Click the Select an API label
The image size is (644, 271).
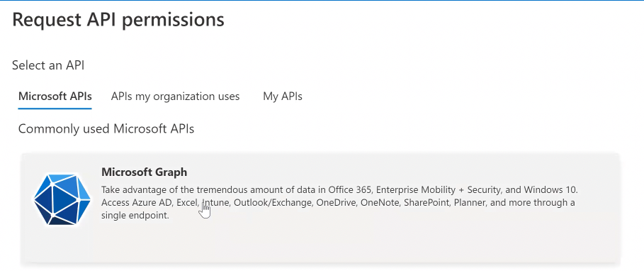coord(48,65)
